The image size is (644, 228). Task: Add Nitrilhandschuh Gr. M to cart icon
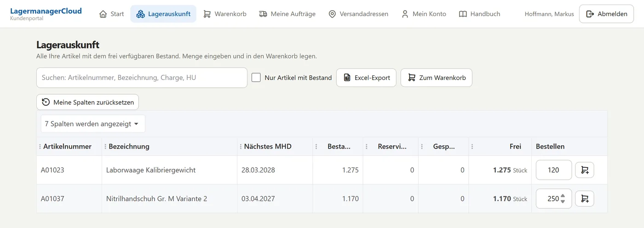click(x=585, y=199)
